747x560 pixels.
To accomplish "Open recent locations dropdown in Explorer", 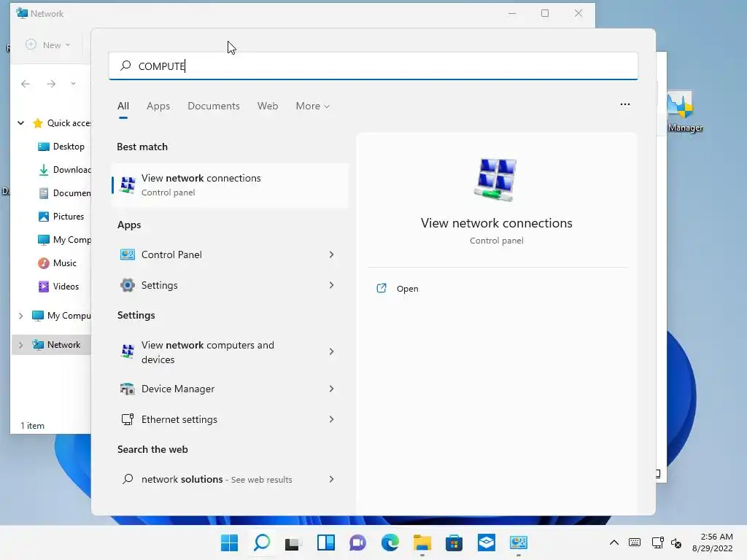I will tap(73, 84).
